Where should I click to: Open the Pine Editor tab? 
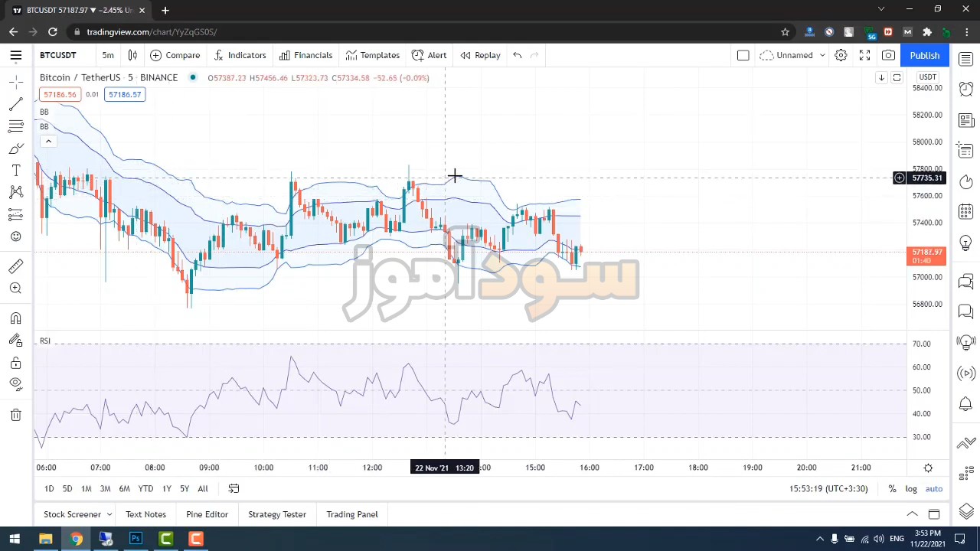tap(207, 514)
